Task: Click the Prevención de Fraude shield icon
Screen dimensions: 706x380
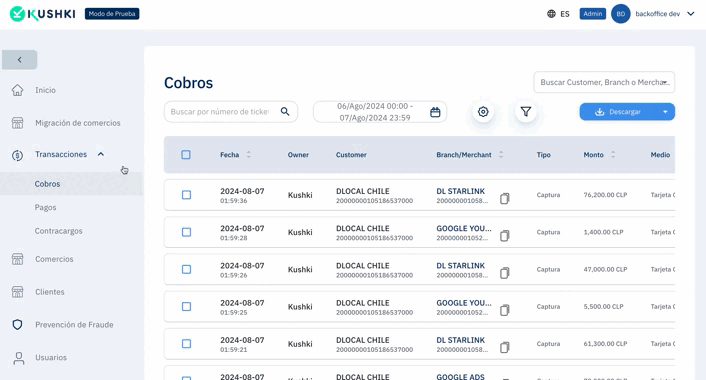Action: (18, 325)
